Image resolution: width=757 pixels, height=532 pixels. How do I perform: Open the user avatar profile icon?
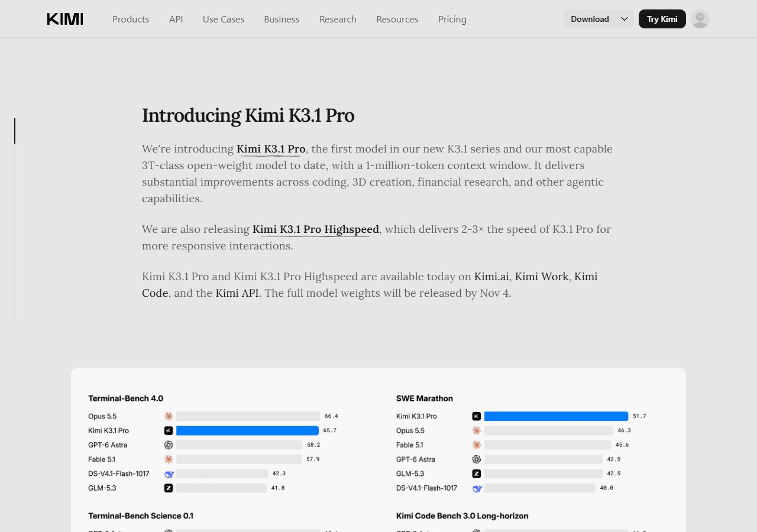[700, 19]
